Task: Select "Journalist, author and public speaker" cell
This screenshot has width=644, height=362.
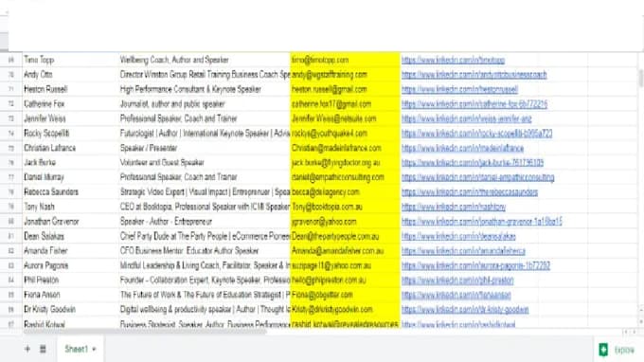Action: pos(205,104)
